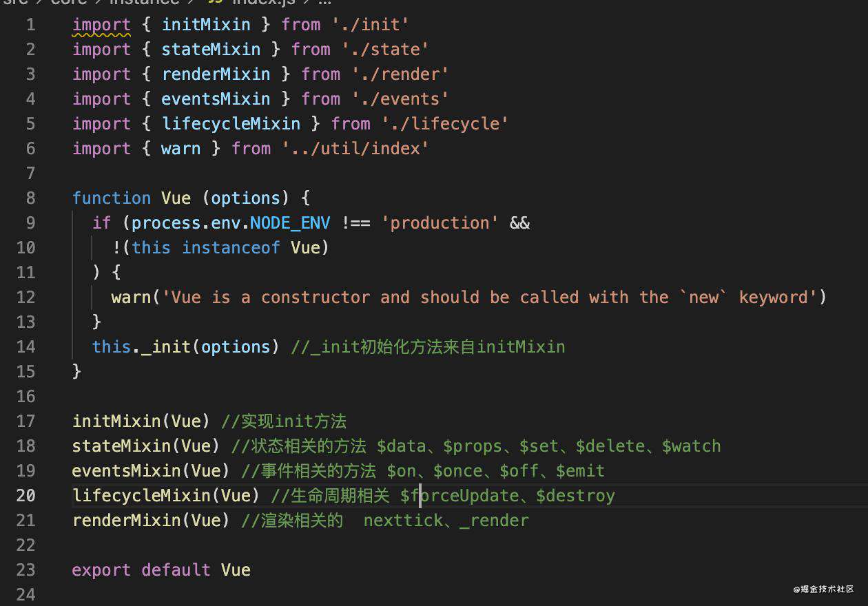The height and width of the screenshot is (606, 868).
Task: Click the eventsMixin(Vue) call on line 19
Action: (x=151, y=471)
